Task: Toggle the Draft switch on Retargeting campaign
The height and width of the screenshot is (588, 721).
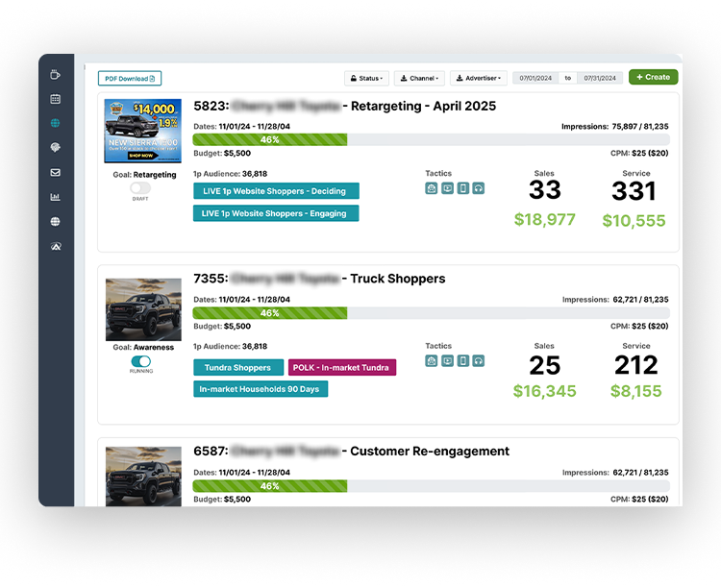Action: [140, 189]
